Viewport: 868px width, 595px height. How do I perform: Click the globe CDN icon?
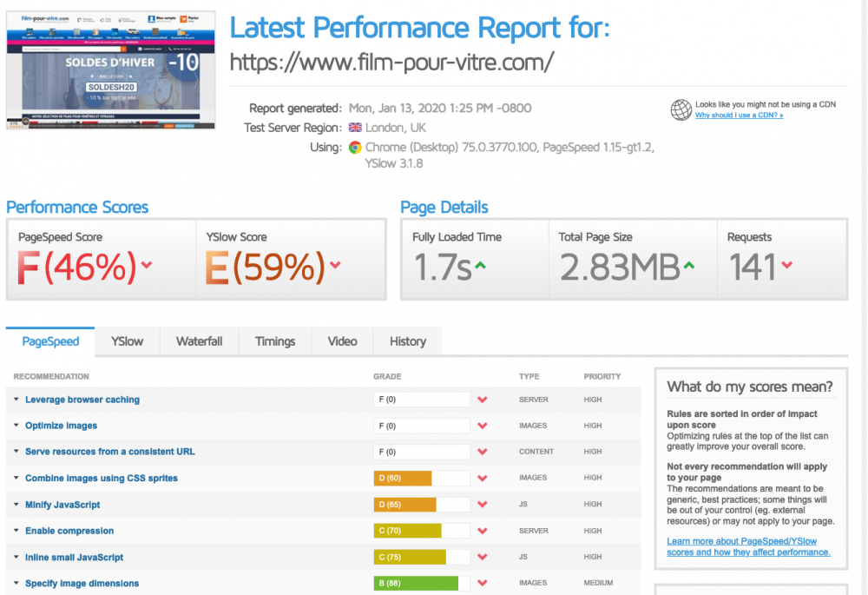click(x=681, y=109)
